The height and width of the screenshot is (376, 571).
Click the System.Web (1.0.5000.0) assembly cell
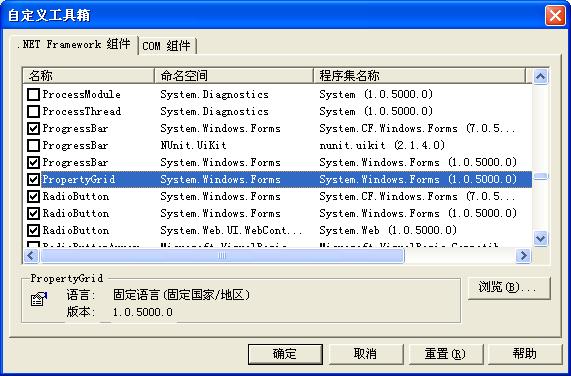tap(388, 230)
